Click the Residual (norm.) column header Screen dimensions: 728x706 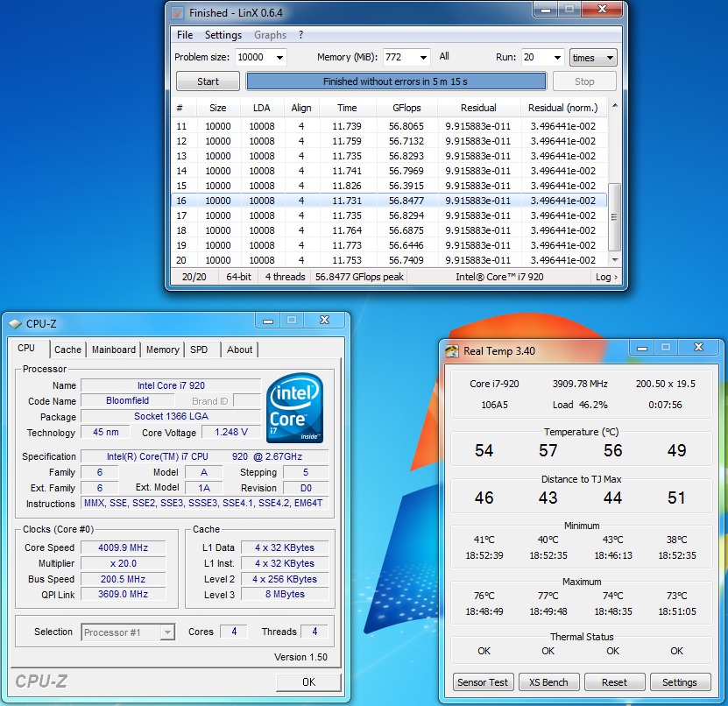pos(563,108)
